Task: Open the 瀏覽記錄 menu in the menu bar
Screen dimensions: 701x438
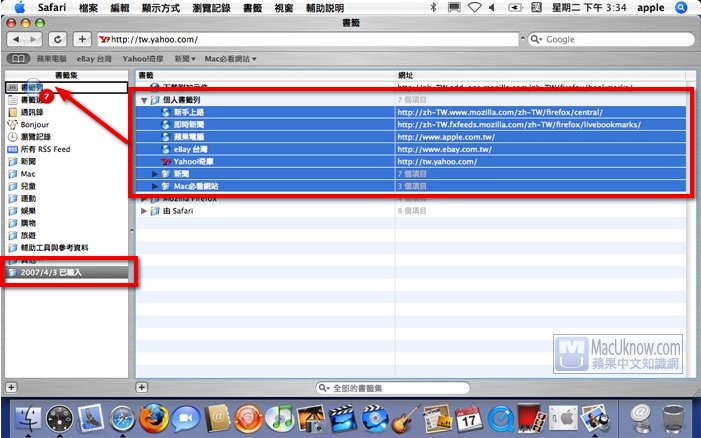Action: click(x=211, y=8)
